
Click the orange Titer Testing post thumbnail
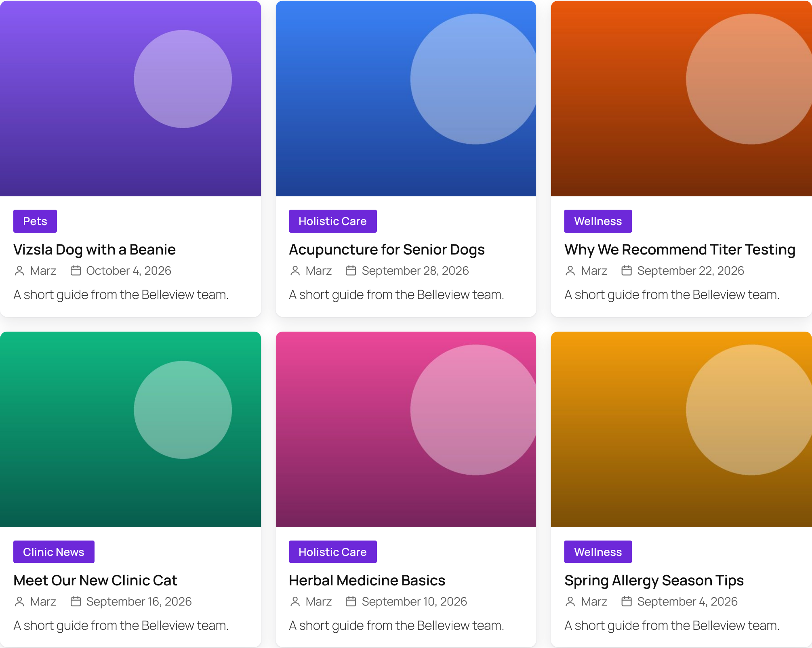[x=682, y=99]
